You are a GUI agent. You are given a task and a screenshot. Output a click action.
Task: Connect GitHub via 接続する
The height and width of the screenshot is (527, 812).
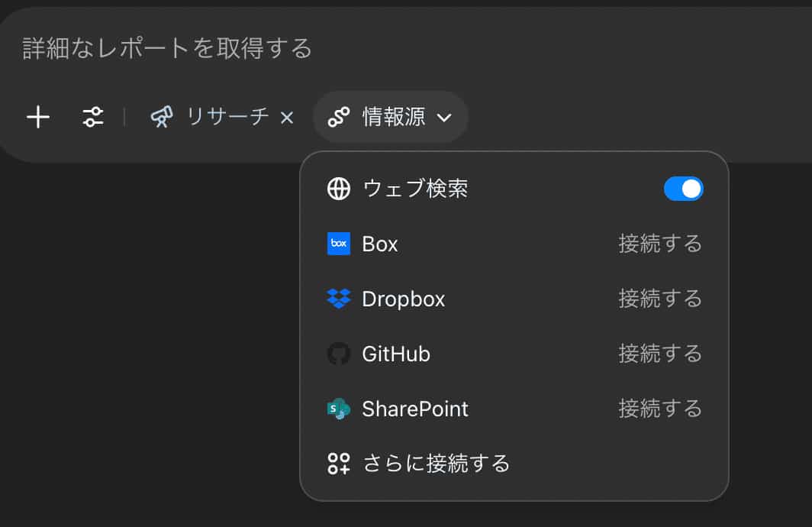tap(660, 354)
